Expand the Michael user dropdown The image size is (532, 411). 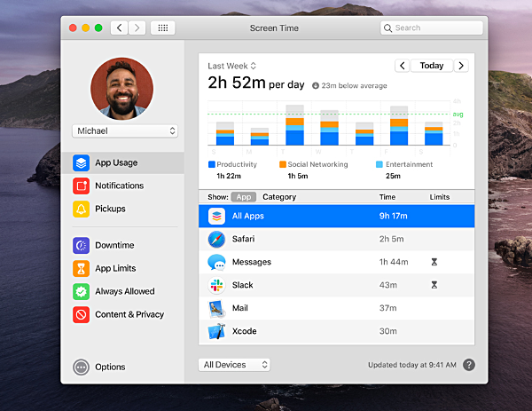pos(125,130)
